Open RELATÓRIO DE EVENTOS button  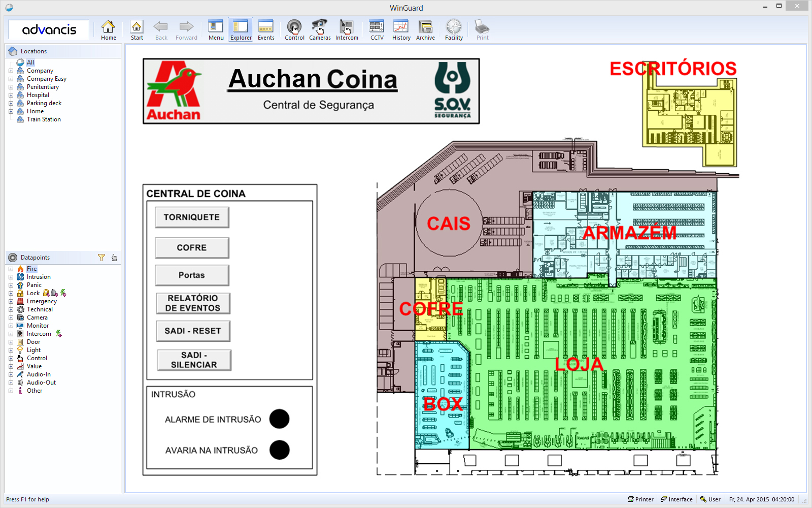pos(193,303)
